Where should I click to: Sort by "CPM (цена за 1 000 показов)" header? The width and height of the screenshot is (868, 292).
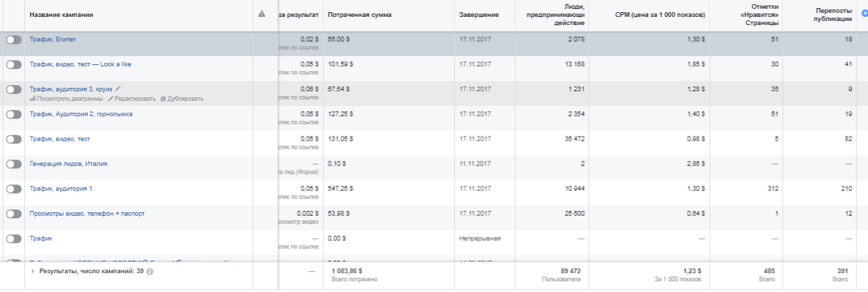tap(661, 14)
